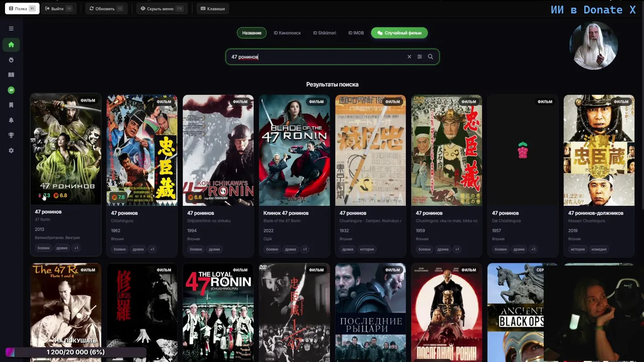The width and height of the screenshot is (644, 362).
Task: Switch to ID Кинопоиск search tab
Action: tap(287, 33)
